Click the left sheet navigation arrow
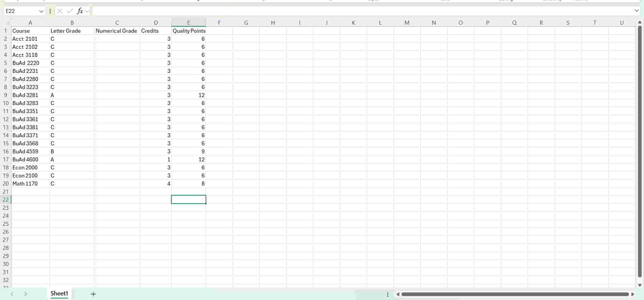 tap(12, 294)
